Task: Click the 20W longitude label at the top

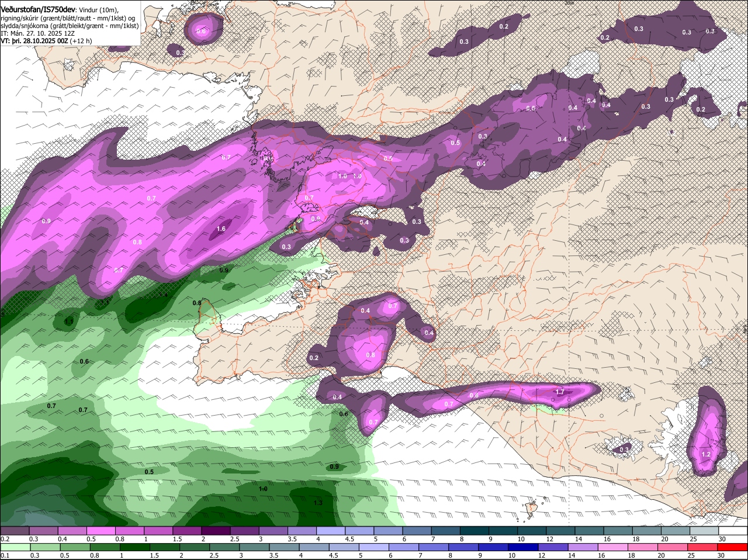Action: coord(570,2)
